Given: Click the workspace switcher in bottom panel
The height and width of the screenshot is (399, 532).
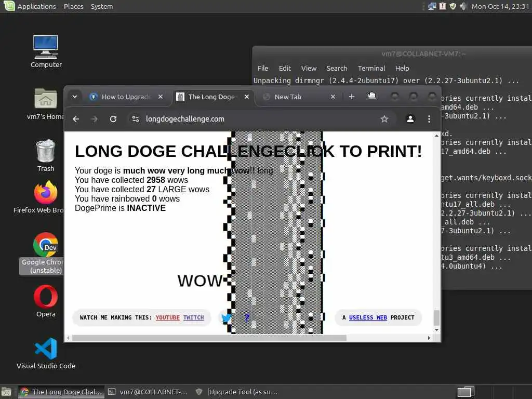Looking at the screenshot, I should [x=466, y=392].
